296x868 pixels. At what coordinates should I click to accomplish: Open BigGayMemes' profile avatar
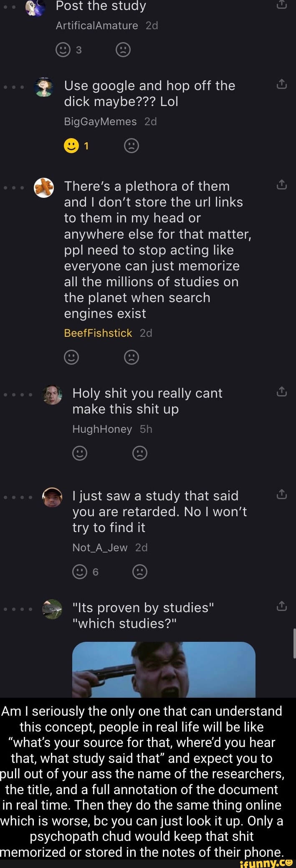coord(44,86)
